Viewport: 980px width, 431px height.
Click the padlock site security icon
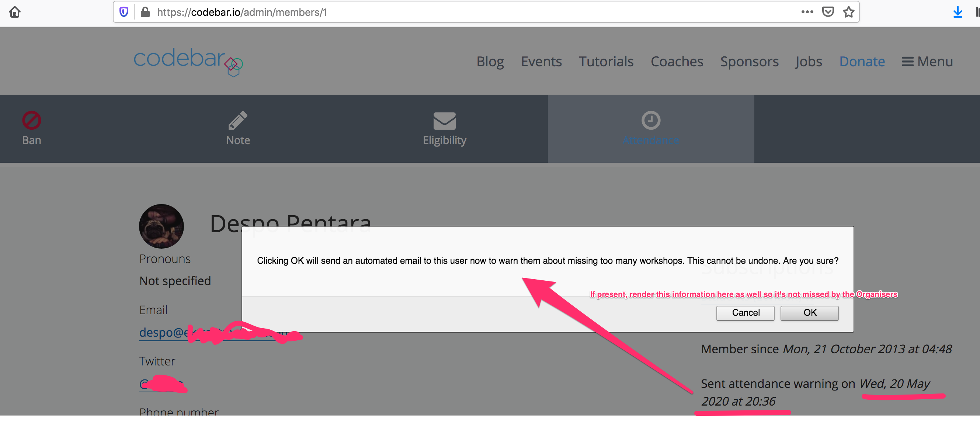[145, 12]
